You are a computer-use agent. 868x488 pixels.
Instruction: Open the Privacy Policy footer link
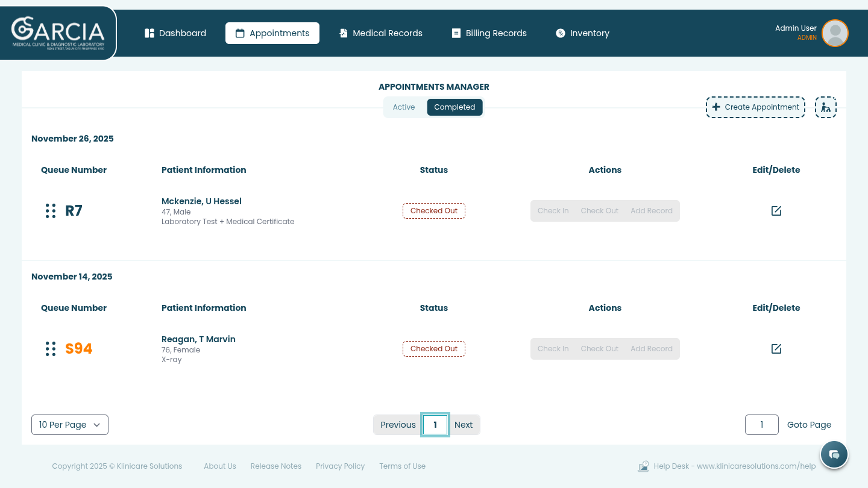pyautogui.click(x=340, y=466)
